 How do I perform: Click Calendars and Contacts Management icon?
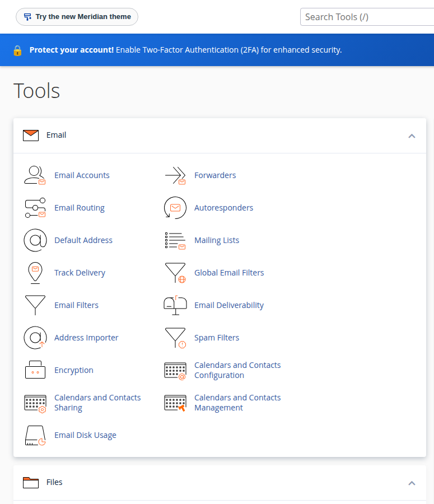click(x=175, y=403)
